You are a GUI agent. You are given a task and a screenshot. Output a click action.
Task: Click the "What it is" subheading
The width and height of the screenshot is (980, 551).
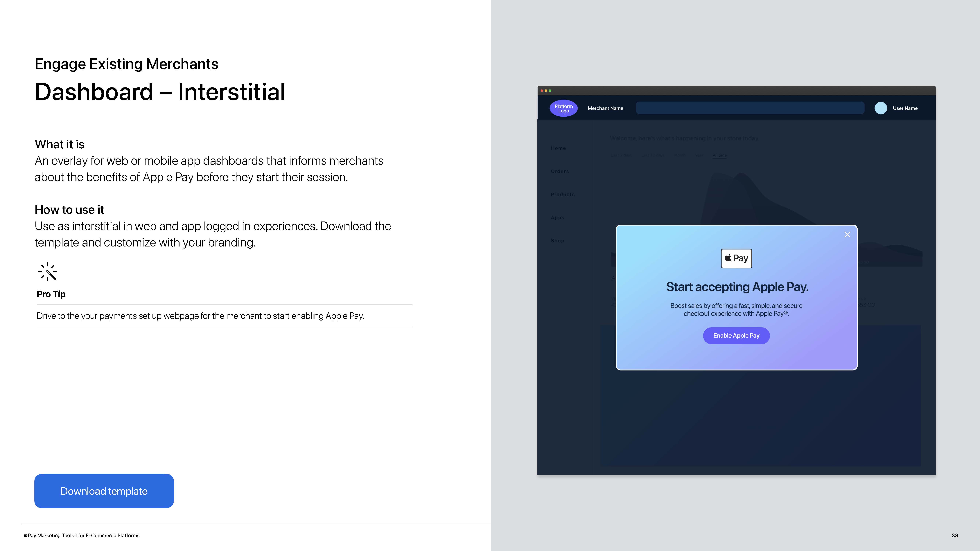(59, 145)
